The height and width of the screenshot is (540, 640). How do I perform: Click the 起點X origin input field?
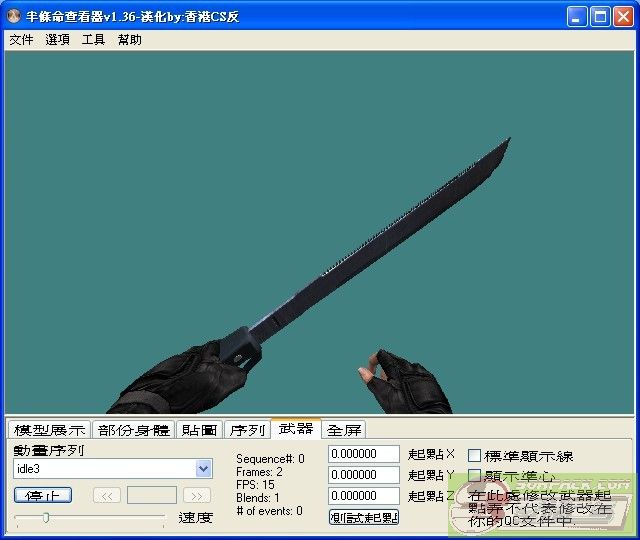tap(364, 454)
